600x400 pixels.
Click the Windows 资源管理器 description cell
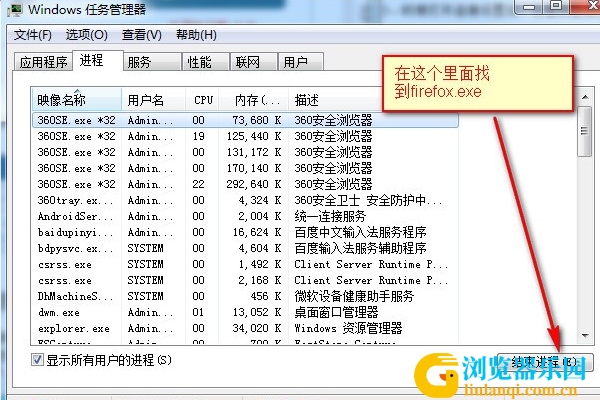pyautogui.click(x=348, y=328)
